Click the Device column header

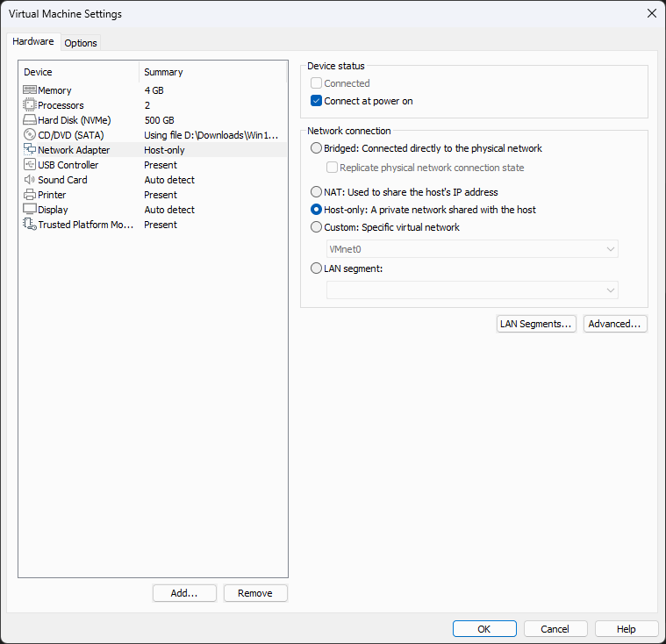click(38, 72)
